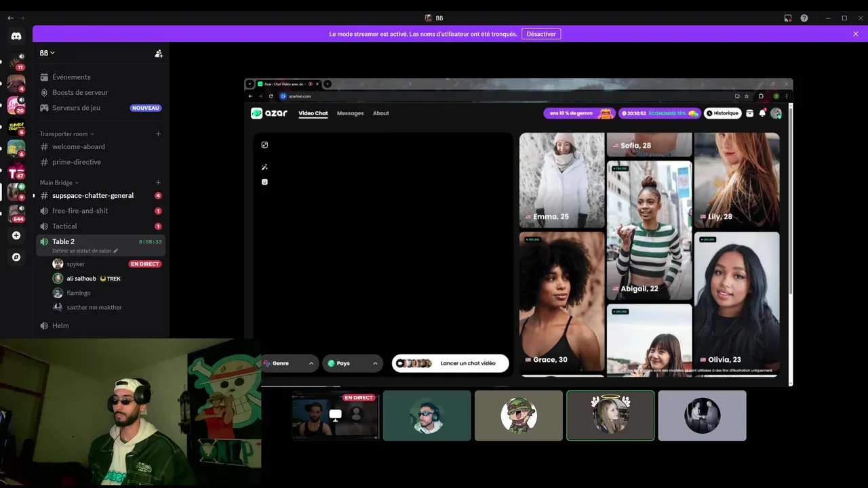
Task: Add channel plus next to Main Bridge
Action: click(x=158, y=182)
